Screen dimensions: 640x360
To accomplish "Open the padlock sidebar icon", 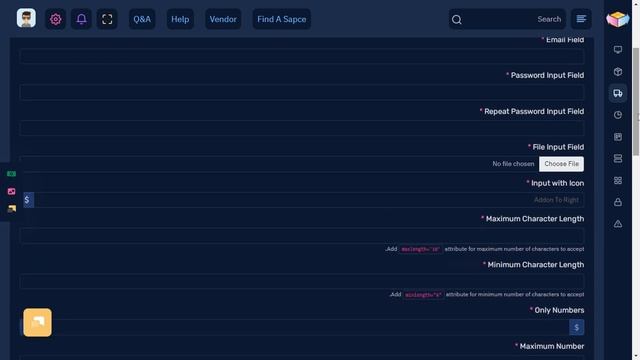I will point(618,202).
